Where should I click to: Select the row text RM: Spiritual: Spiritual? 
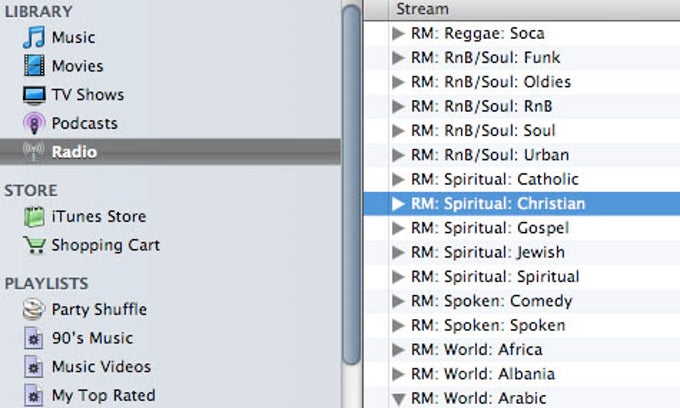[x=495, y=277]
